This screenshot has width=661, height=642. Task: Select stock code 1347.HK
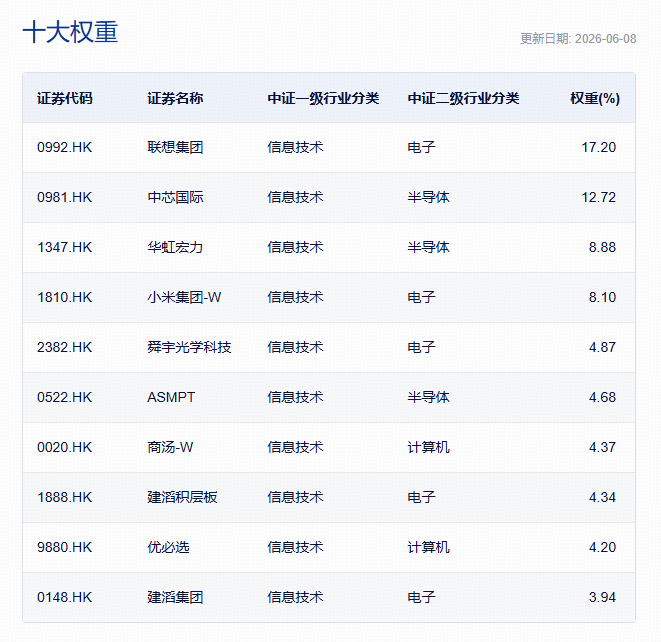tap(64, 247)
